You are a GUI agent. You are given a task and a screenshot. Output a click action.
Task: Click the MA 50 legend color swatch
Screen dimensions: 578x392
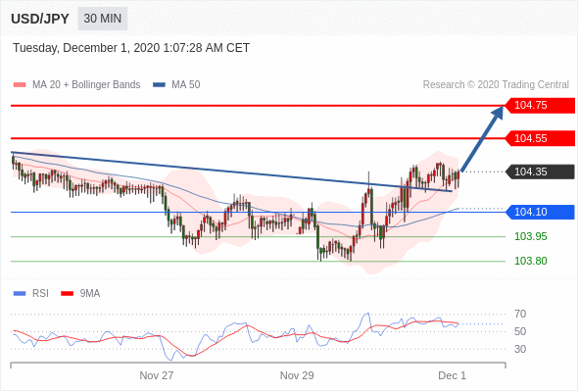click(159, 85)
